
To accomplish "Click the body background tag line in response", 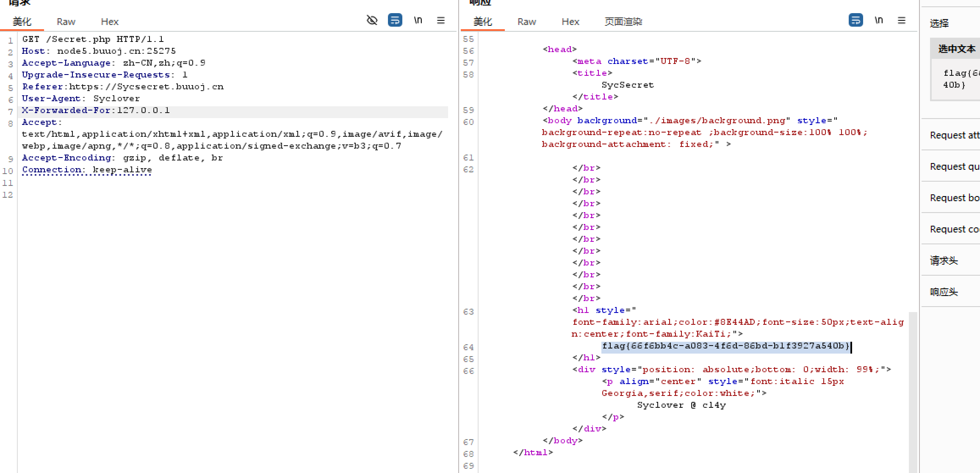I will [690, 120].
